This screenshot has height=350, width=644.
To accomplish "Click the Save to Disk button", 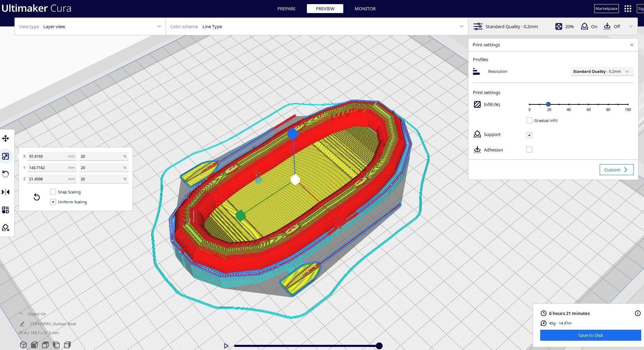I will [x=590, y=335].
